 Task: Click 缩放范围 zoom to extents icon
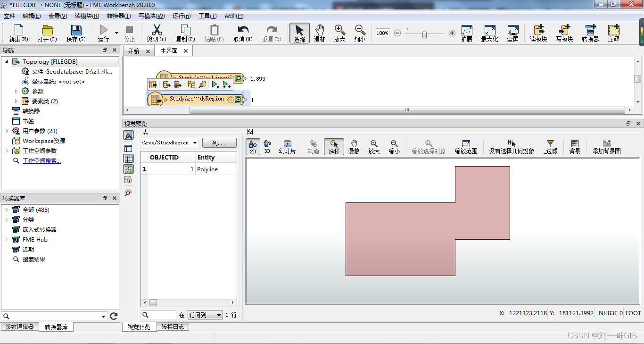coord(466,147)
